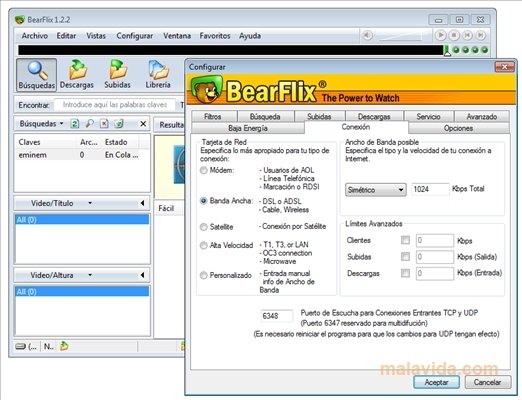The width and height of the screenshot is (522, 400).
Task: Click the Encontrar keyword search field
Action: pos(115,105)
